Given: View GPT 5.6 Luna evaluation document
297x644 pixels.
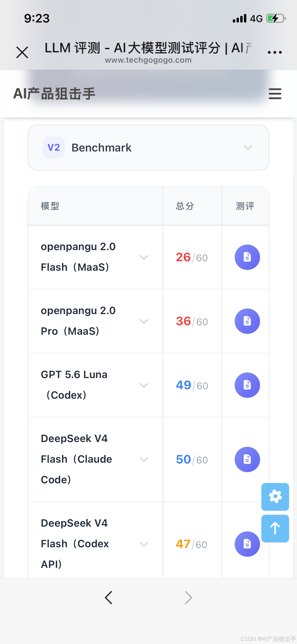Looking at the screenshot, I should point(247,385).
